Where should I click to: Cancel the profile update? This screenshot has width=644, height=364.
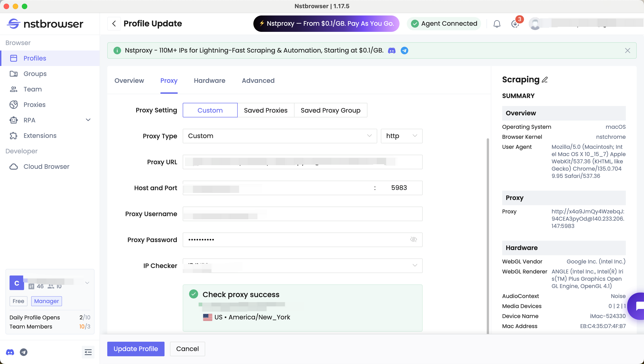187,349
